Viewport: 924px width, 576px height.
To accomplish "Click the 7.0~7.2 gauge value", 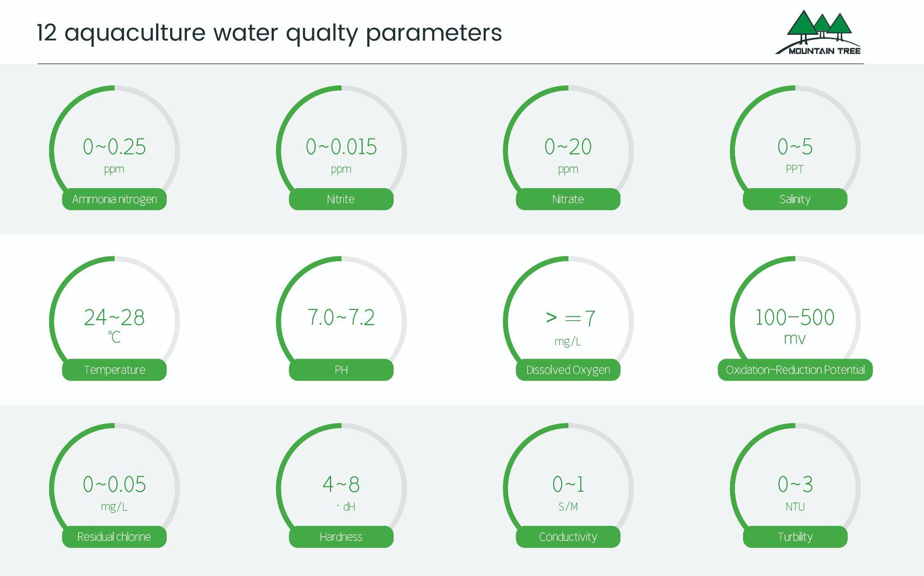I will click(x=341, y=318).
